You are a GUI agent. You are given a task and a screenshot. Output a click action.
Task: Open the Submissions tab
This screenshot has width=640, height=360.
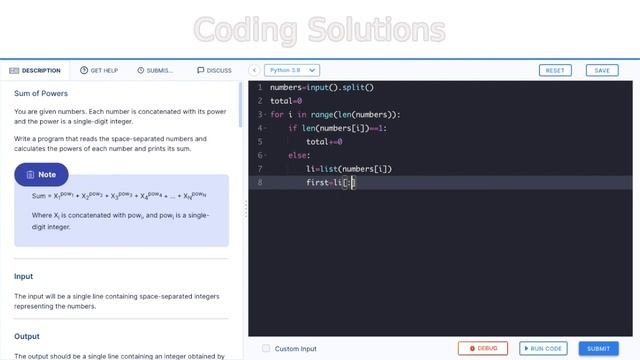coord(155,71)
